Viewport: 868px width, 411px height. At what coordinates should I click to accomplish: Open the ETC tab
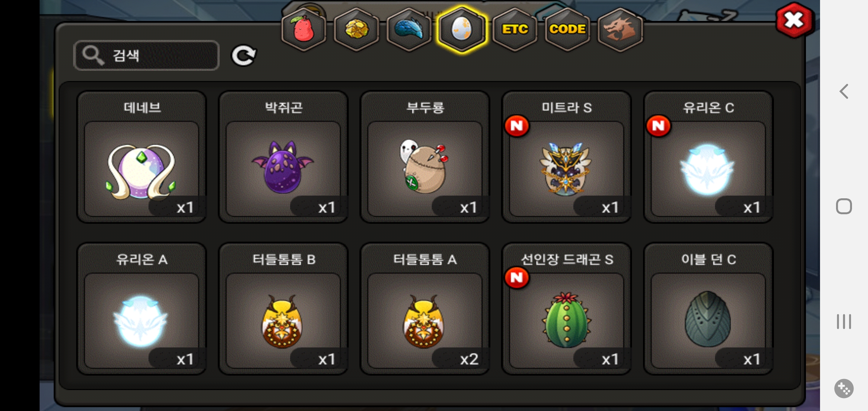tap(515, 29)
